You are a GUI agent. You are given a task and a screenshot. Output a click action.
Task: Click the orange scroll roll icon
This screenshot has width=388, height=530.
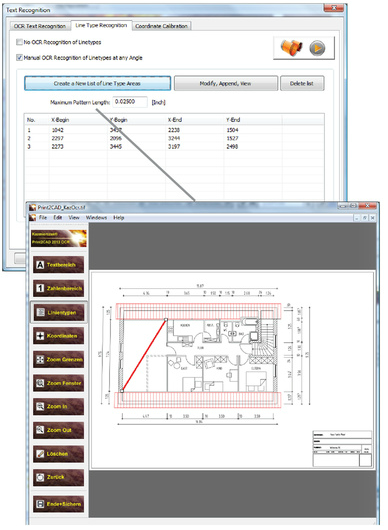pos(291,48)
